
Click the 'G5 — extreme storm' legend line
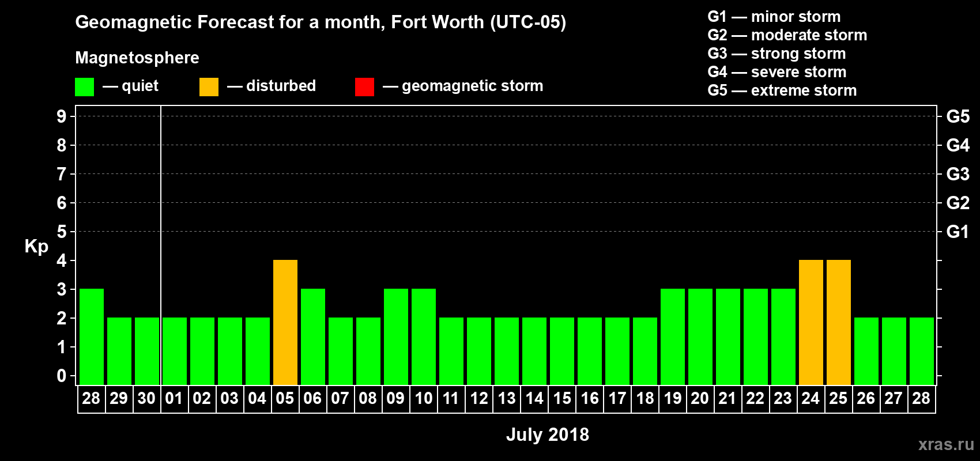tap(782, 90)
